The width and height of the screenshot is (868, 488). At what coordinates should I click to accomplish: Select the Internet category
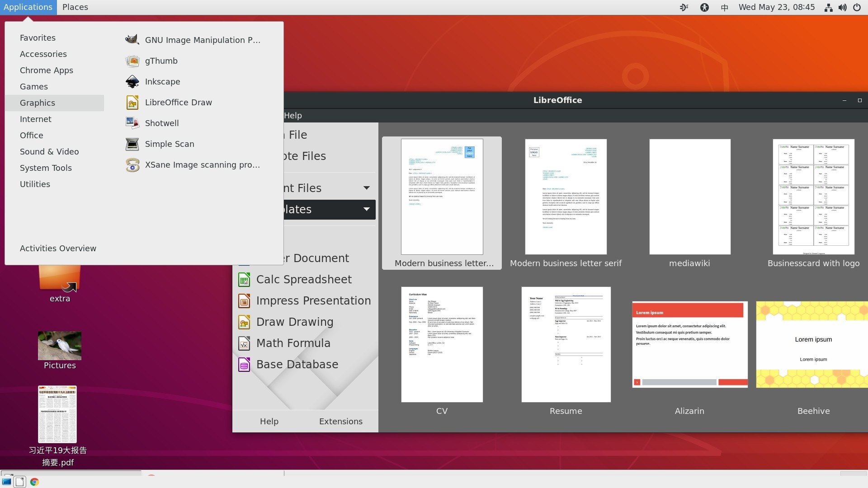click(55, 119)
